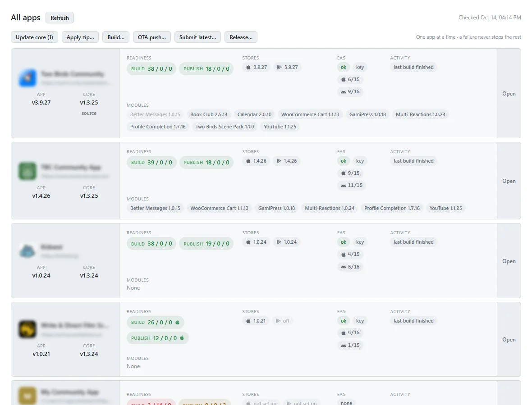
Task: Click Multi-Reactions 1.0.24 in the v3.9.27 card
Action: [421, 114]
